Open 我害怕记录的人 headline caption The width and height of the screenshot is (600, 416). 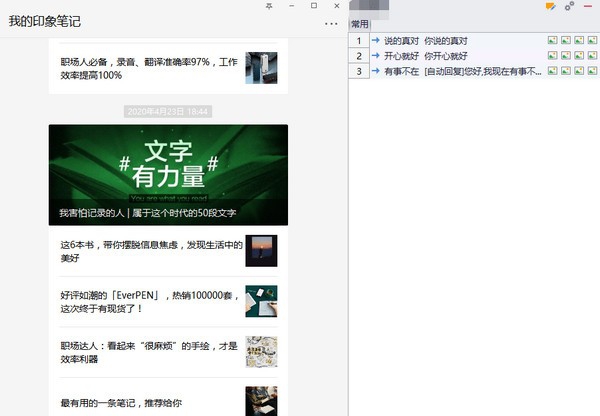click(147, 213)
